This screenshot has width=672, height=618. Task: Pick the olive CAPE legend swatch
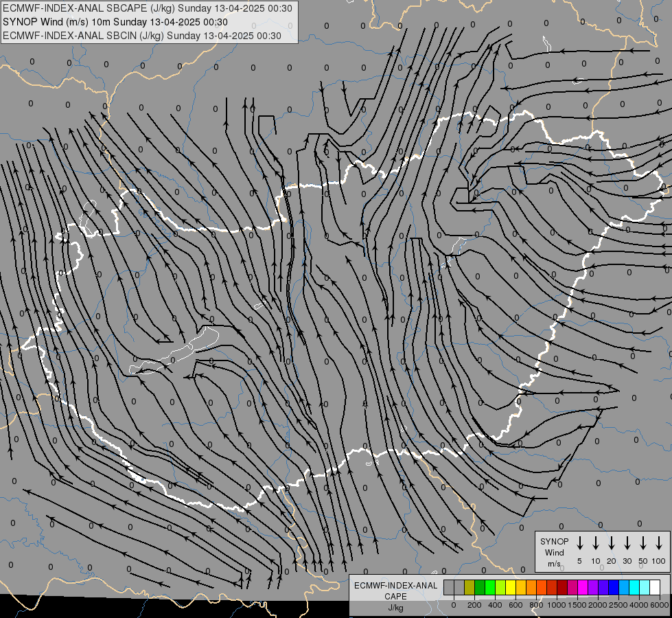click(470, 587)
